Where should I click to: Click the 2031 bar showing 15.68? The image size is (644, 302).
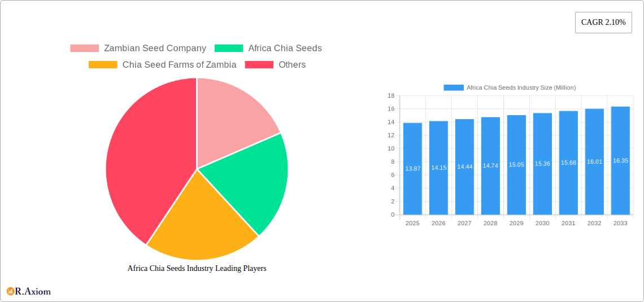pyautogui.click(x=568, y=163)
